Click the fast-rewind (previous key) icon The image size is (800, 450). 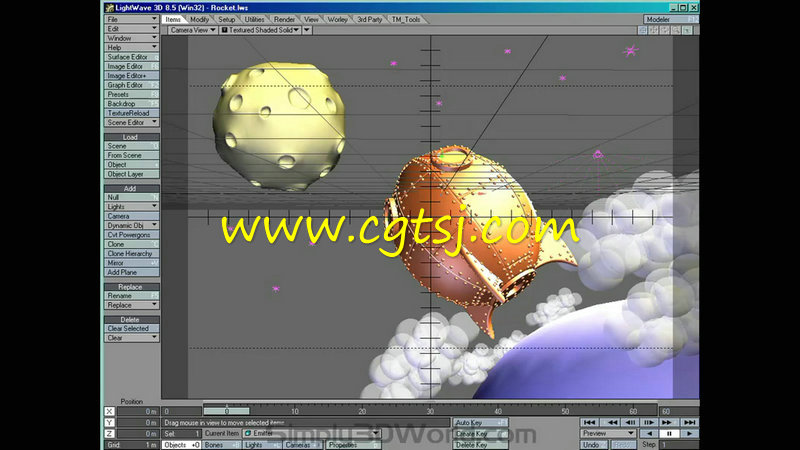611,422
